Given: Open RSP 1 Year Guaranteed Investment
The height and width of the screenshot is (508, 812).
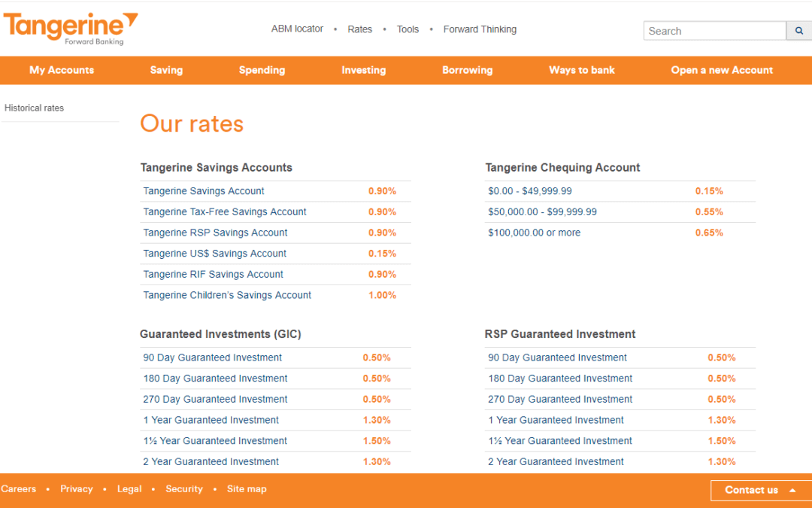Looking at the screenshot, I should click(556, 420).
